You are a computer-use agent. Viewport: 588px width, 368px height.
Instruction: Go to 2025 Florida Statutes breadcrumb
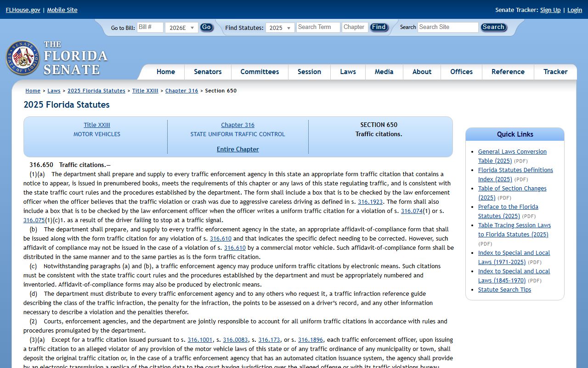pyautogui.click(x=96, y=91)
